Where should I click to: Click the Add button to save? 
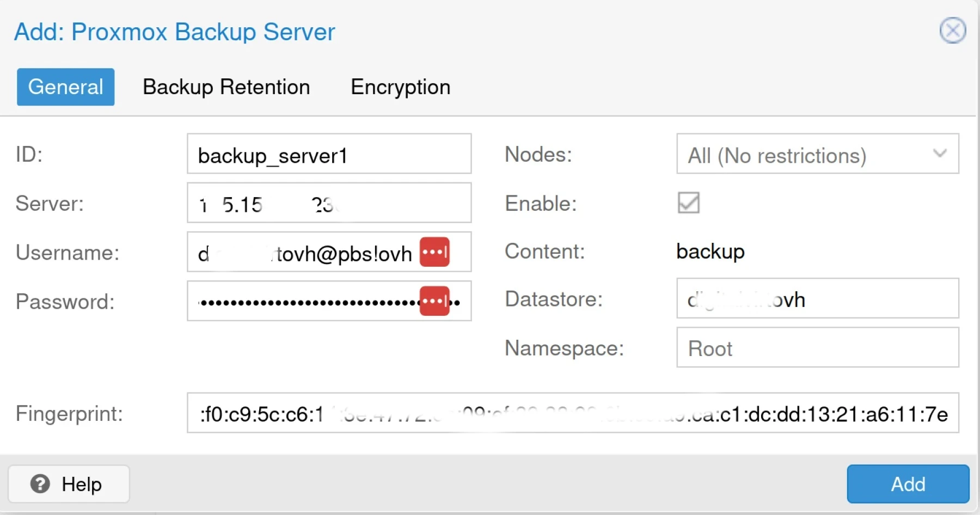907,484
